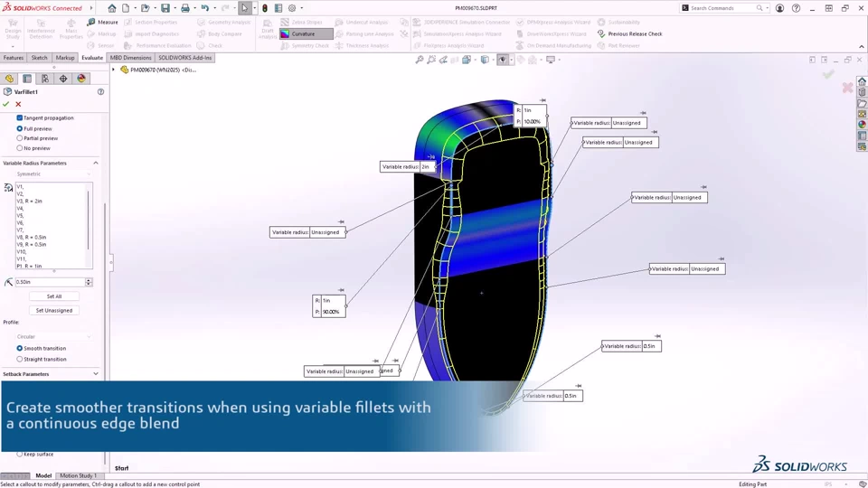The height and width of the screenshot is (488, 868).
Task: Click the Variable radius 2in callout
Action: point(408,166)
